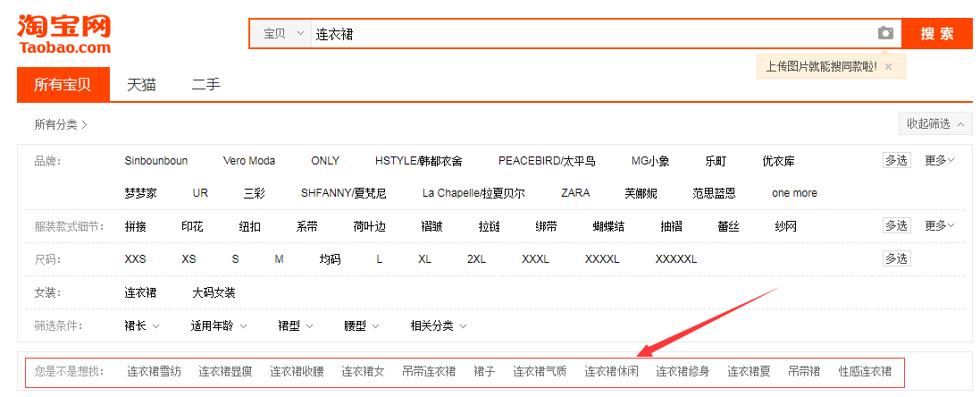Collapse filters with 收起筛选 button
Screen dimensions: 980x397
[x=934, y=123]
